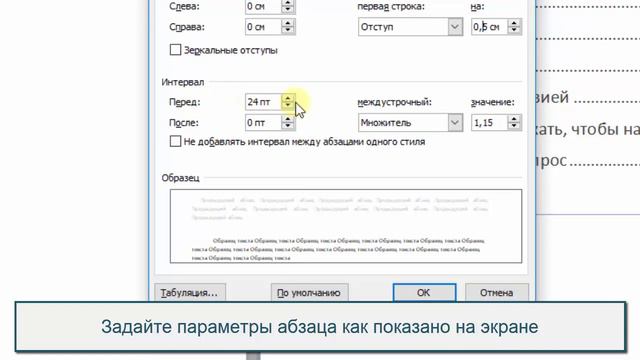Click the После label

[x=184, y=122]
